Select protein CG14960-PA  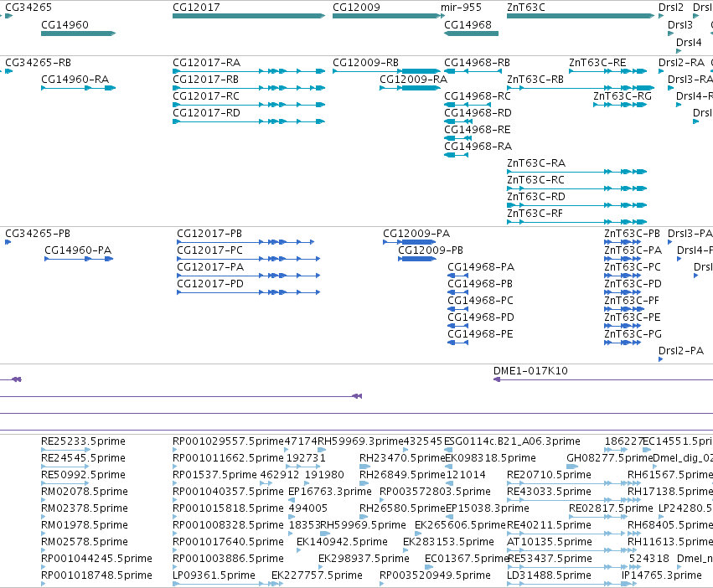coord(79,259)
